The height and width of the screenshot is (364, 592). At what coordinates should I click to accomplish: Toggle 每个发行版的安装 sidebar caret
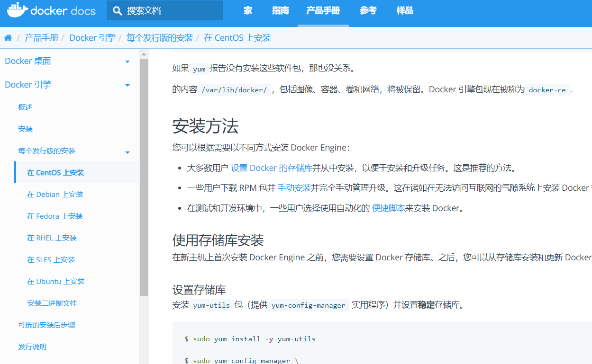(x=128, y=152)
